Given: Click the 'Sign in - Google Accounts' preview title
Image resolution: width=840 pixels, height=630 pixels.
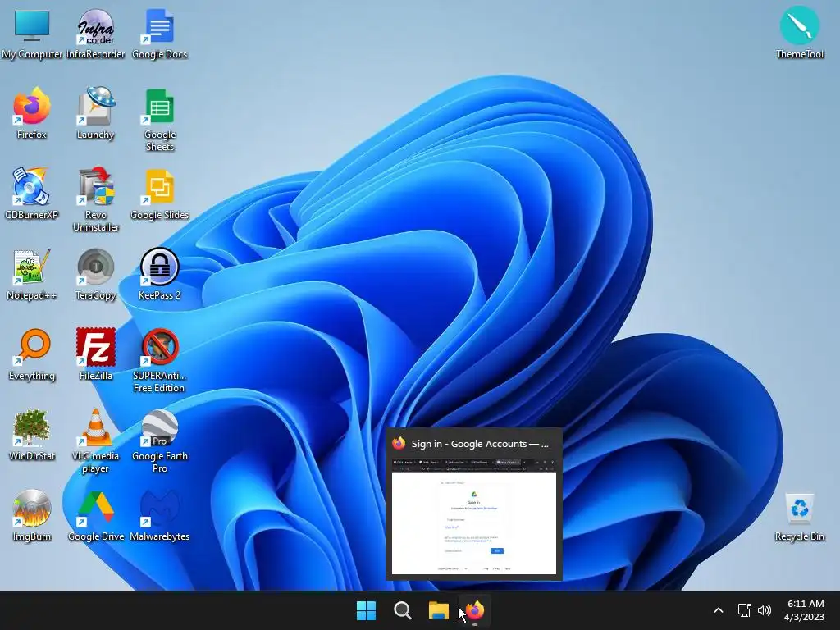Looking at the screenshot, I should click(480, 444).
